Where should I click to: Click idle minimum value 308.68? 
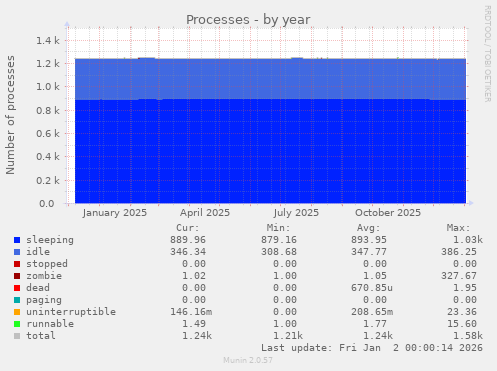pyautogui.click(x=279, y=252)
